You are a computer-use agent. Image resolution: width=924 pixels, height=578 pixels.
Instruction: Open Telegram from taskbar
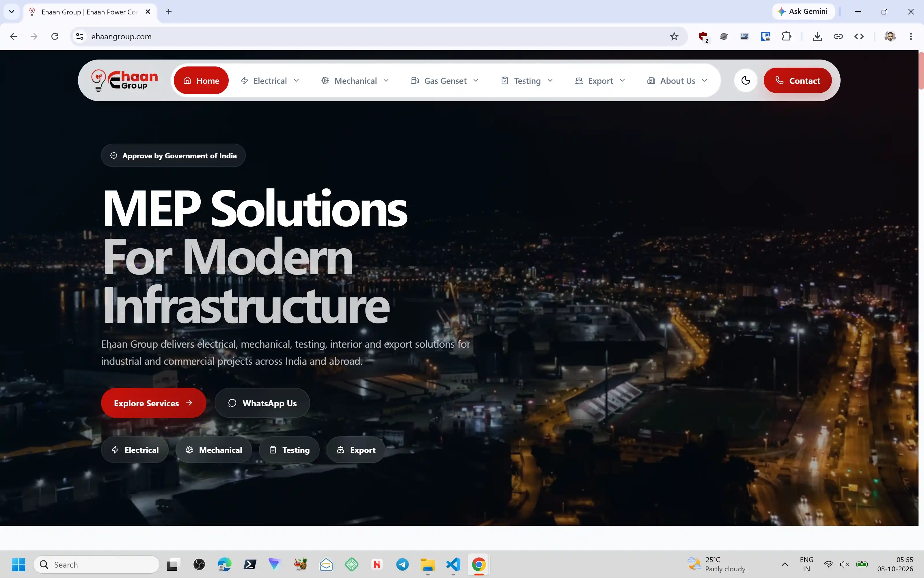coord(403,564)
